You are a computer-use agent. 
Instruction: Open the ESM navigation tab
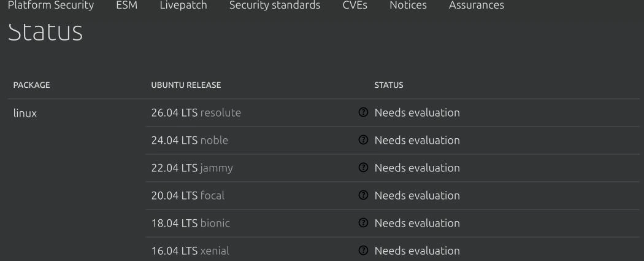[126, 6]
